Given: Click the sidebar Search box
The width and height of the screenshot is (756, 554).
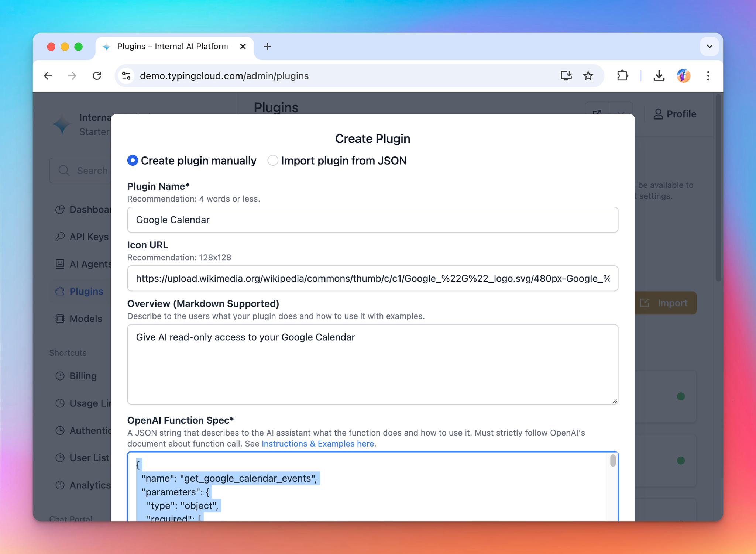Looking at the screenshot, I should click(80, 171).
